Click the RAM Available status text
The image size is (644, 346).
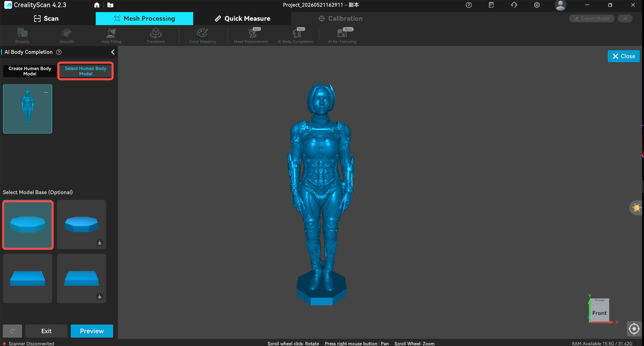602,344
